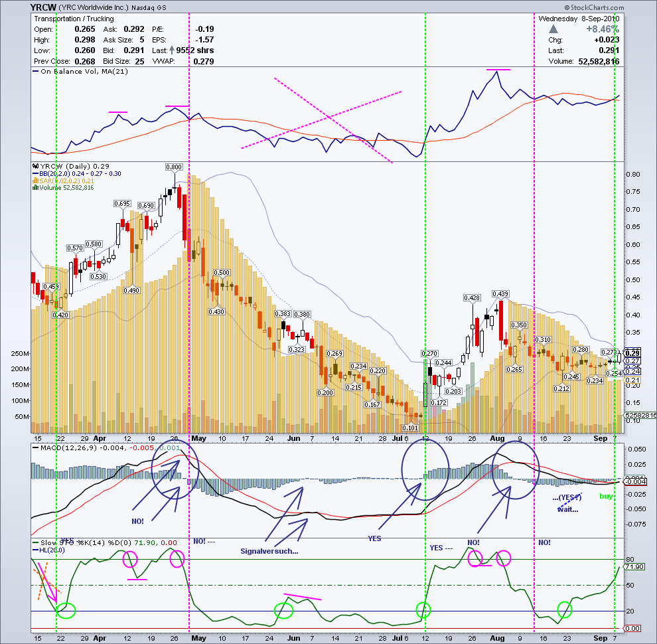Screen dimensions: 657x644
Task: Click the gray up triangle change indicator
Action: (553, 29)
